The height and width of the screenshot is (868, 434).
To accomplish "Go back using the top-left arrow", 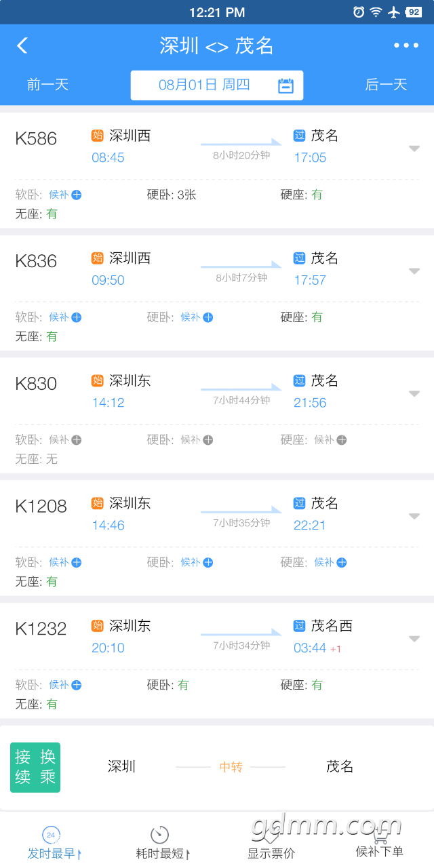I will coord(22,45).
